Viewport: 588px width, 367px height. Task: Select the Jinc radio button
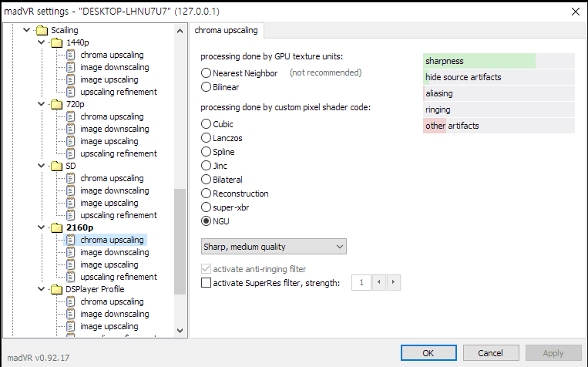point(206,166)
